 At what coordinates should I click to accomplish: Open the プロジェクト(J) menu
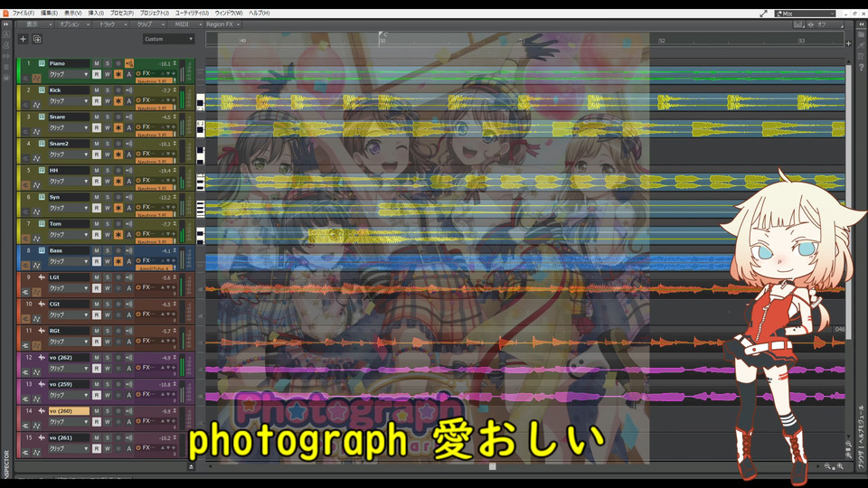(155, 13)
